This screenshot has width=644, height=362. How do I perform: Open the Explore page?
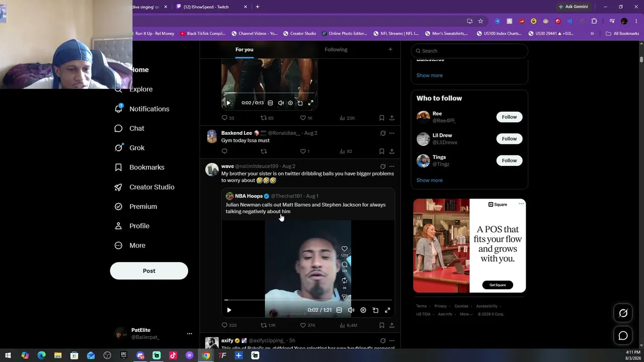[x=133, y=89]
